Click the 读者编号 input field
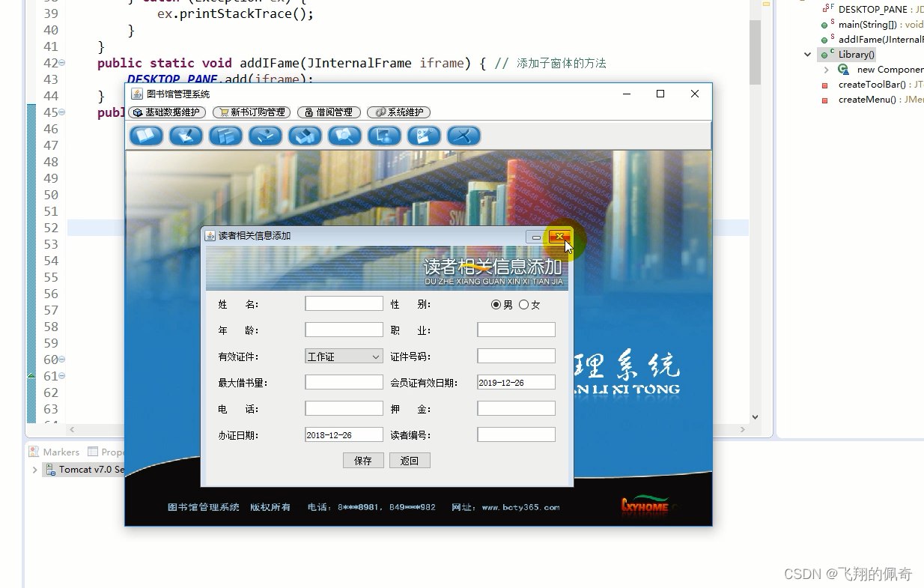Image resolution: width=924 pixels, height=588 pixels. pyautogui.click(x=515, y=434)
